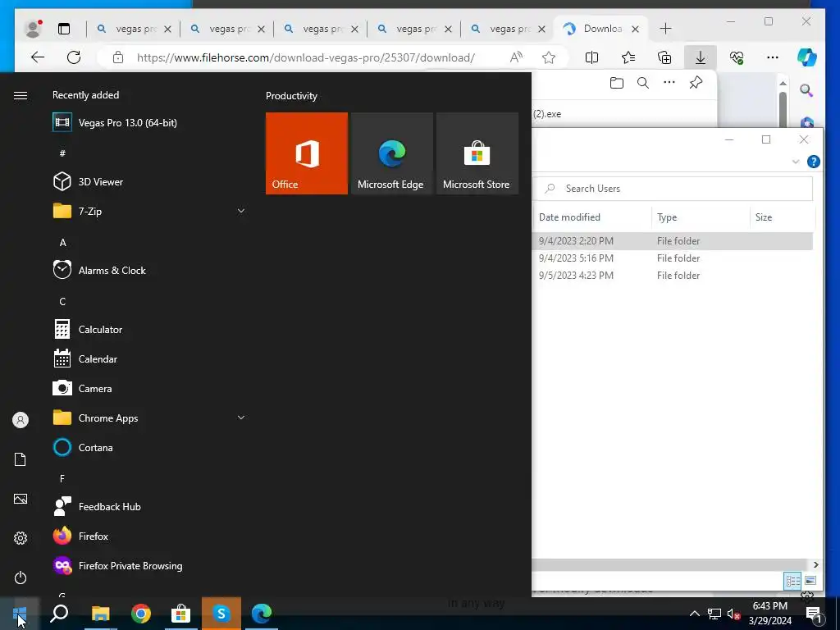Click the 'F' letter group header
Screen dimensions: 840x630
pos(62,478)
